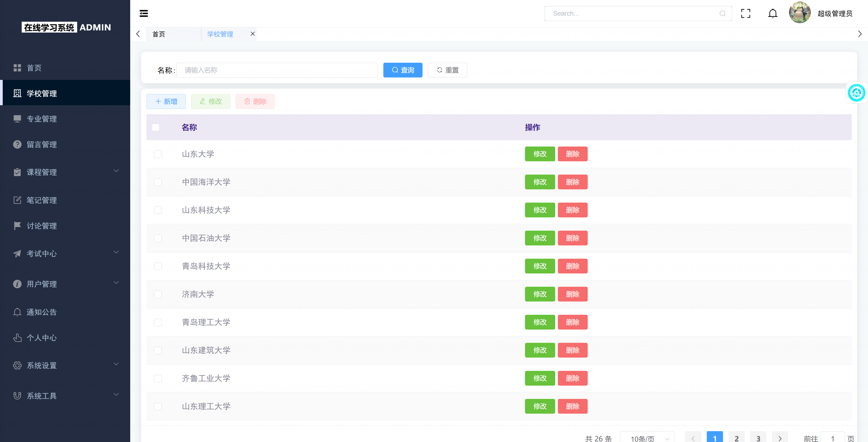Viewport: 868px width, 442px height.
Task: Focus the 名称 search input field
Action: [277, 70]
